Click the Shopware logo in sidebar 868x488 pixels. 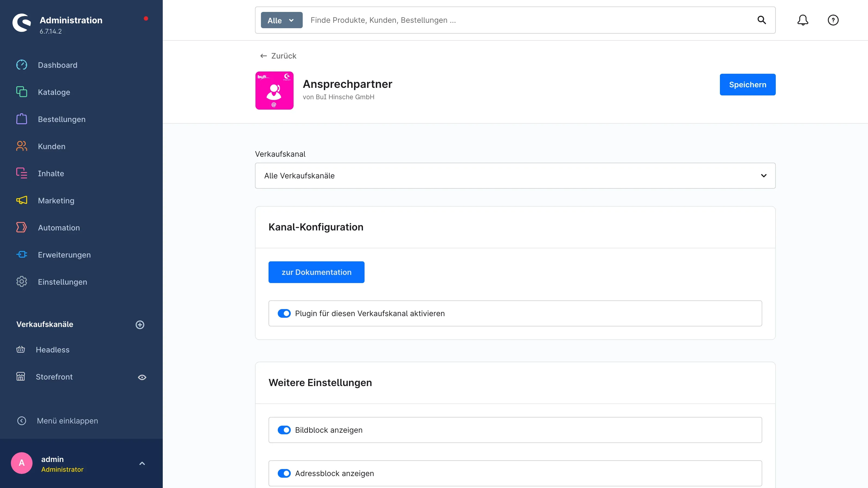click(22, 23)
